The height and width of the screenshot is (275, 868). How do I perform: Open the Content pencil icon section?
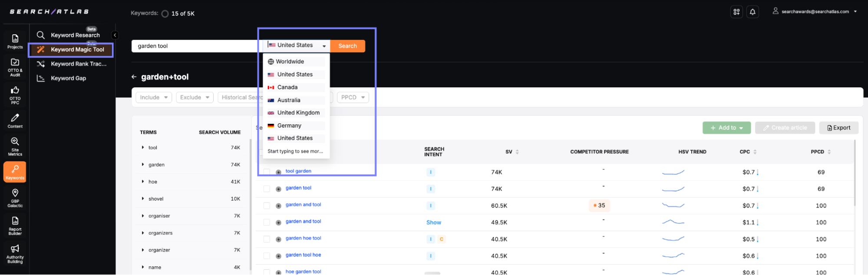pos(15,121)
